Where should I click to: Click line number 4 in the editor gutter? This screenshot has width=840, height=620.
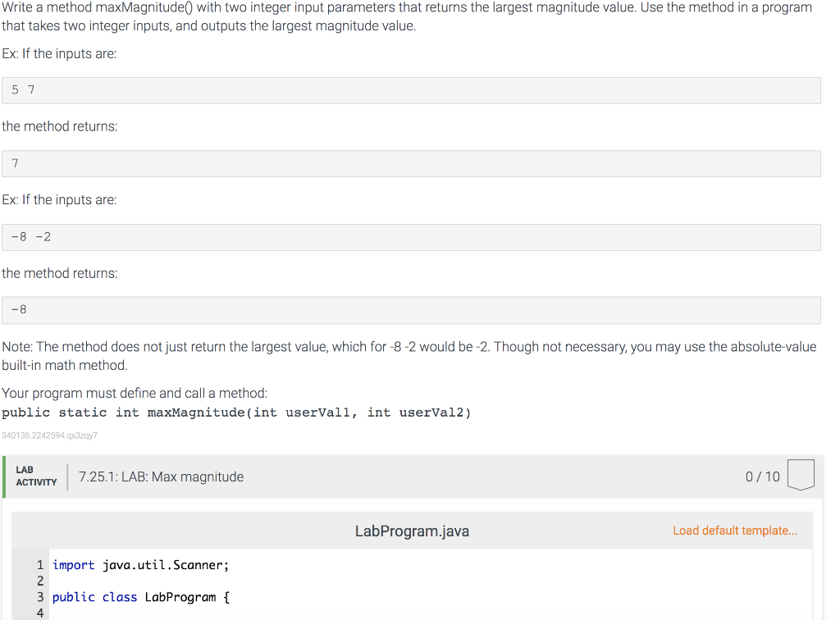(x=40, y=613)
